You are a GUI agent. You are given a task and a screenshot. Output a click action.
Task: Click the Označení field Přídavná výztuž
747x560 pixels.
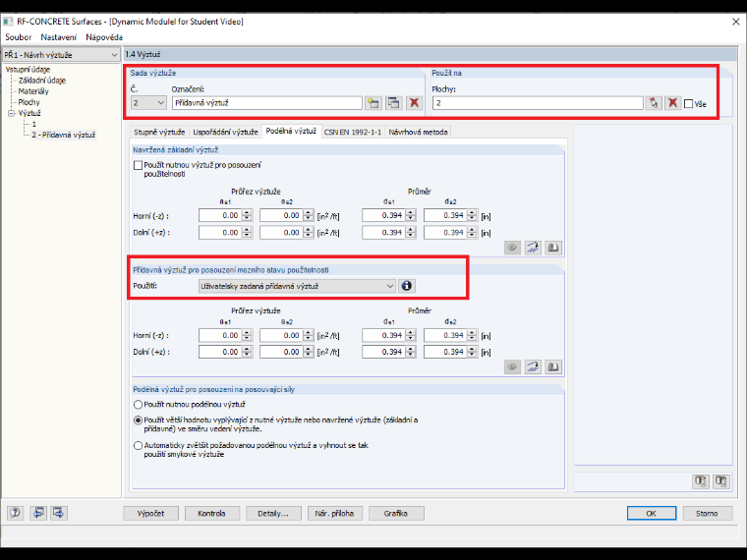(x=266, y=103)
